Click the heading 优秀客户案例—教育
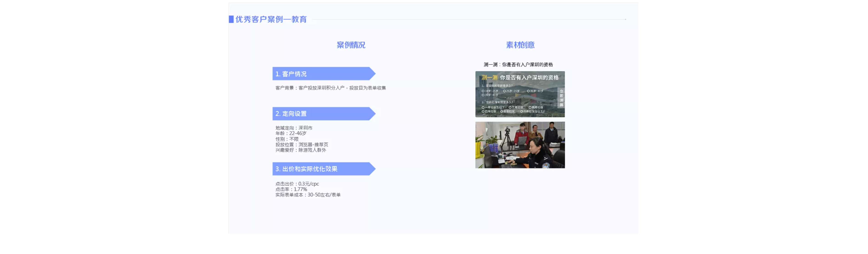 [271, 20]
